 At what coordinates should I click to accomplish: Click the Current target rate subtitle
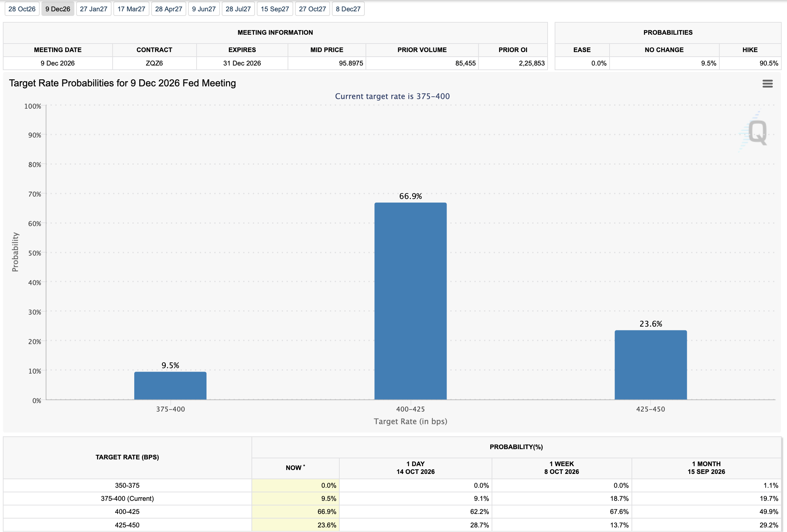point(392,96)
